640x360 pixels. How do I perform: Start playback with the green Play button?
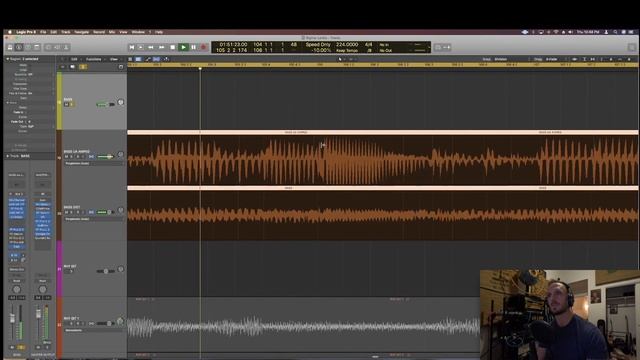(x=183, y=47)
